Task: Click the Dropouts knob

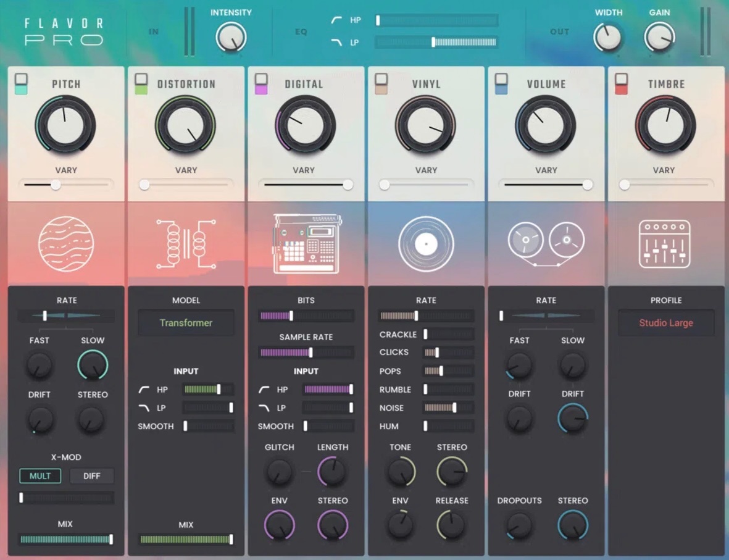Action: click(x=519, y=525)
